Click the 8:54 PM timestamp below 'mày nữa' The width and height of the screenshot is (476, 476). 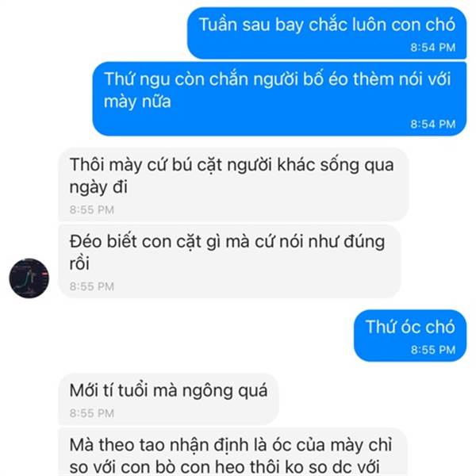coord(433,125)
